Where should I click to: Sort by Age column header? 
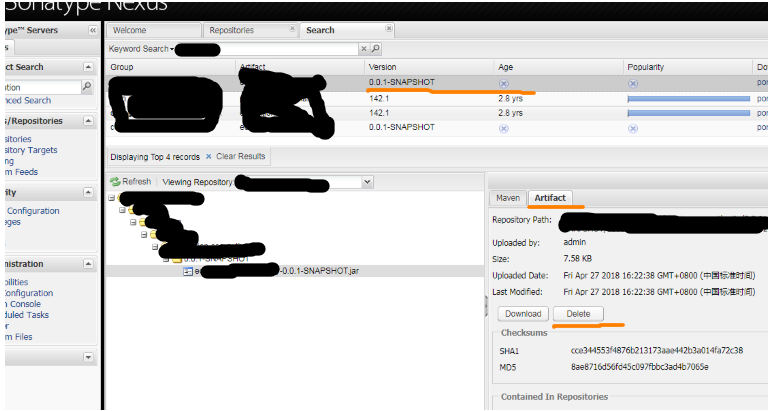pos(558,67)
